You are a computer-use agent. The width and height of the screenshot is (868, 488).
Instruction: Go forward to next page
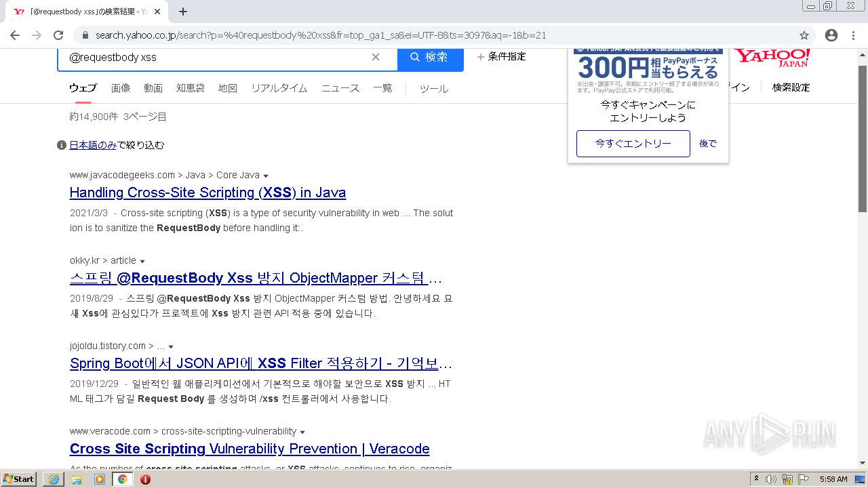coord(37,35)
